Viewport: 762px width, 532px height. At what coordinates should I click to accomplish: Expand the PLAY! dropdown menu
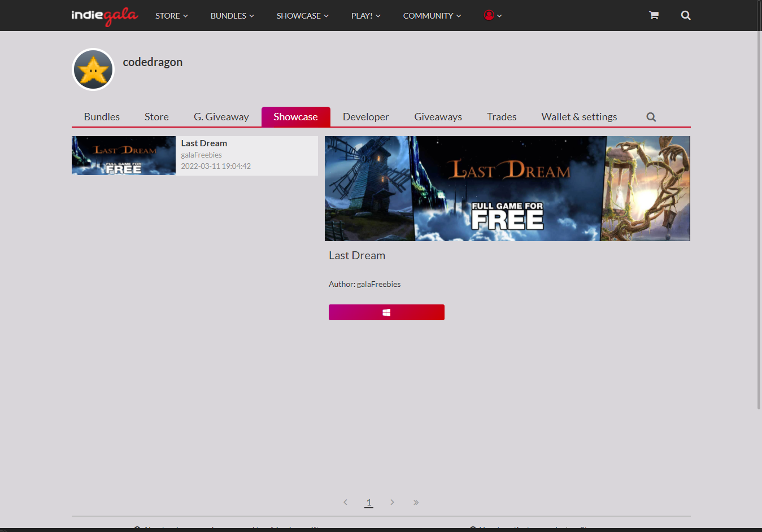[x=366, y=16]
